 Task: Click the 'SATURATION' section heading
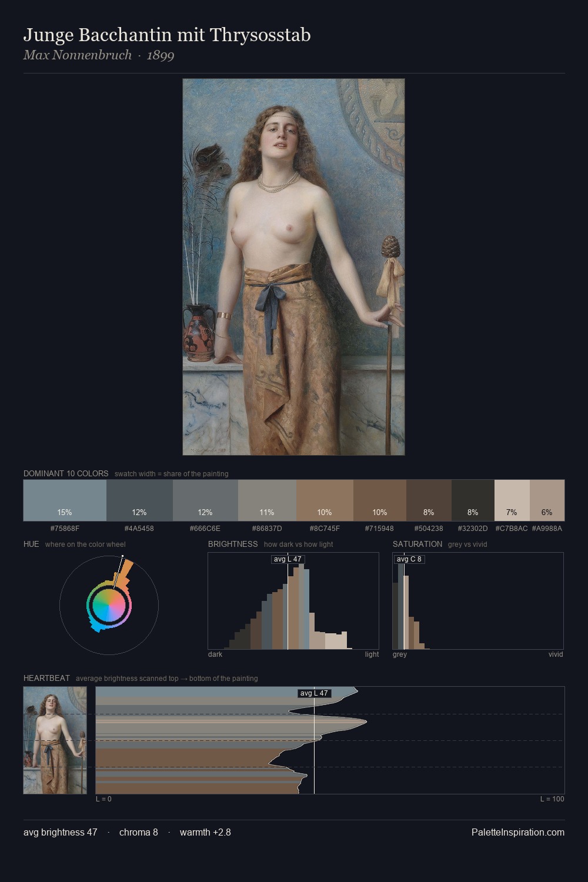[x=417, y=544]
